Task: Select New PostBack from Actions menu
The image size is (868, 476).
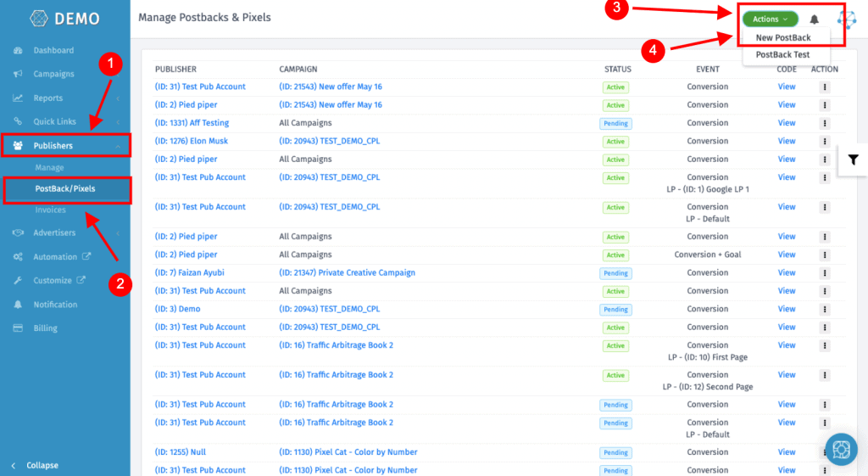Action: pos(782,37)
